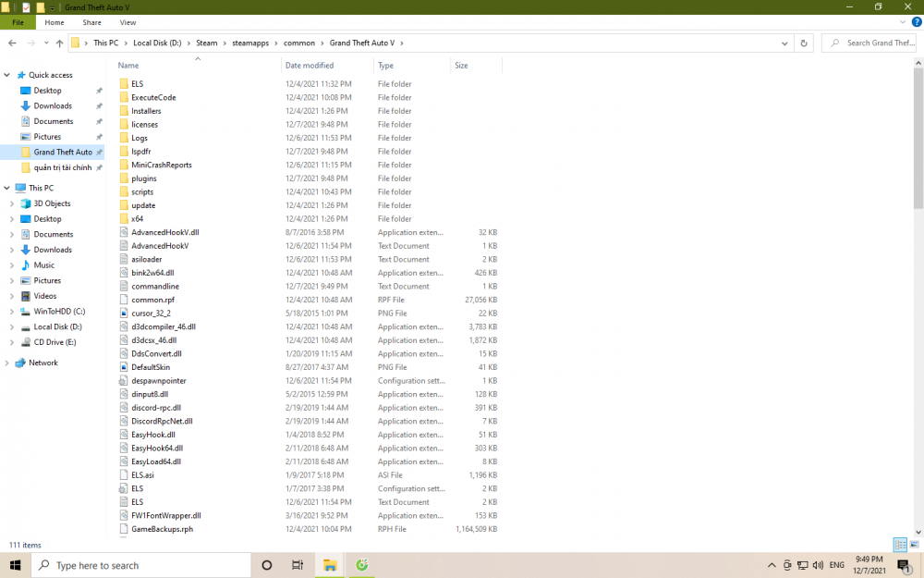Unpin Grand Theft Auto from Quick access
Viewport: 924px width, 578px height.
(99, 152)
